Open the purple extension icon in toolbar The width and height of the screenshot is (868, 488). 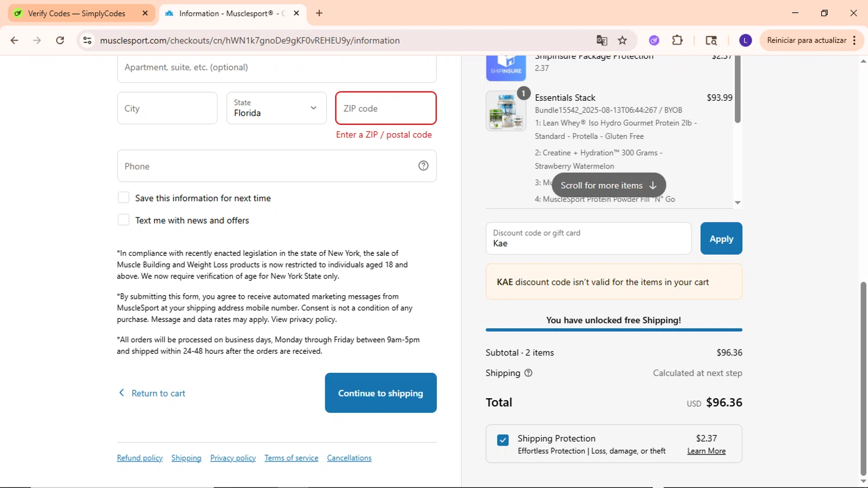coord(654,41)
